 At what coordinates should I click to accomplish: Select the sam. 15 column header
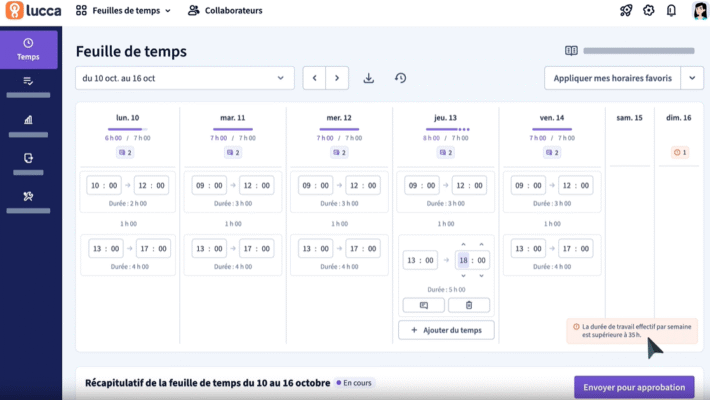pos(629,118)
